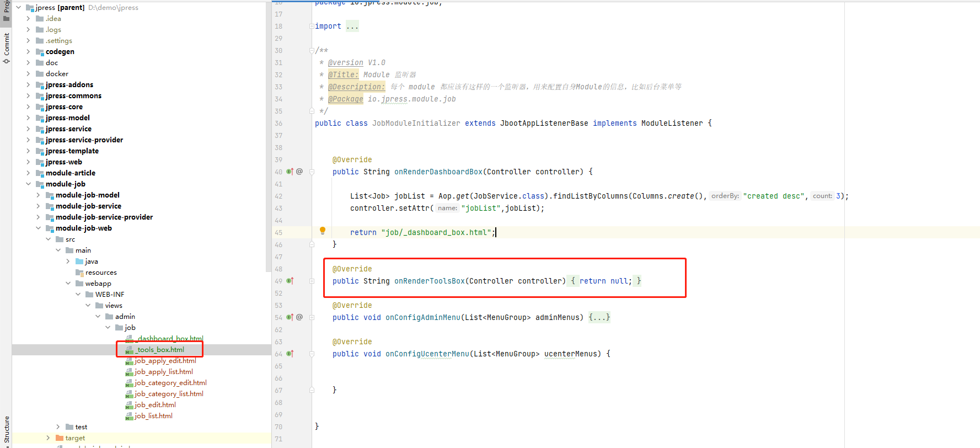Expand the jpress-addons module arrow
The width and height of the screenshot is (980, 448).
coord(28,84)
